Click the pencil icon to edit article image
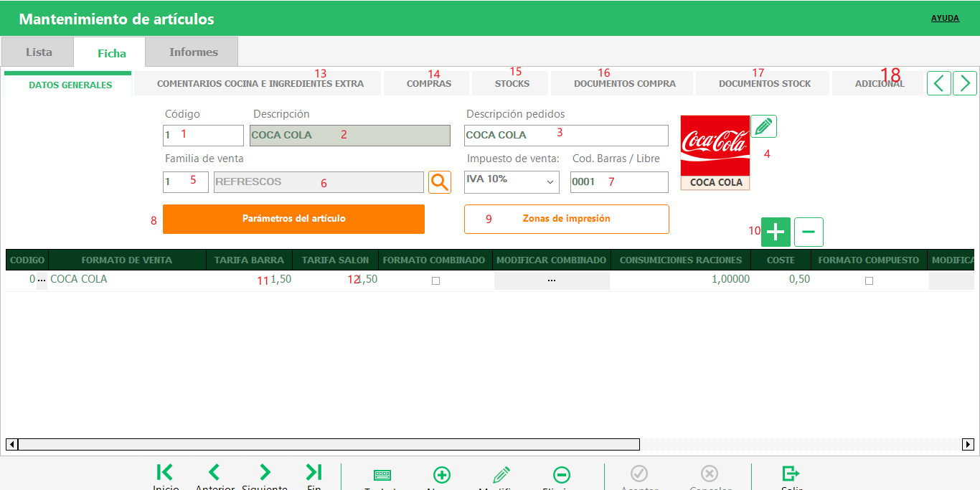Image resolution: width=980 pixels, height=490 pixels. point(763,126)
